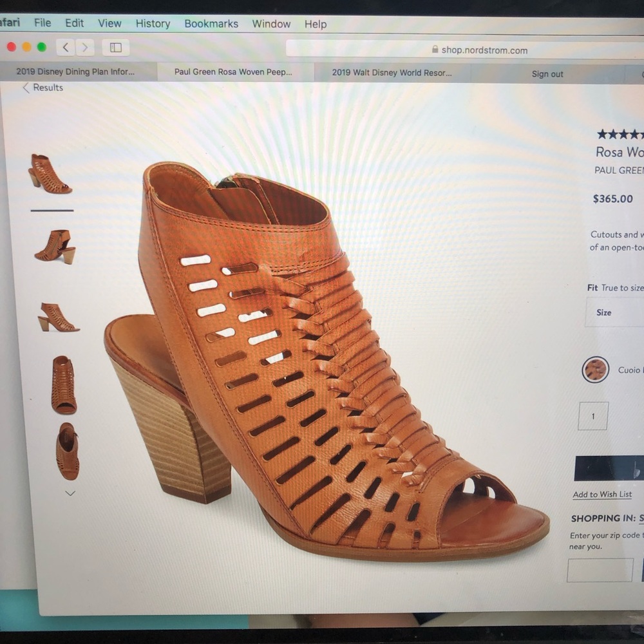Click the yellow minimize window button
Image resolution: width=644 pixels, height=644 pixels.
tap(26, 47)
